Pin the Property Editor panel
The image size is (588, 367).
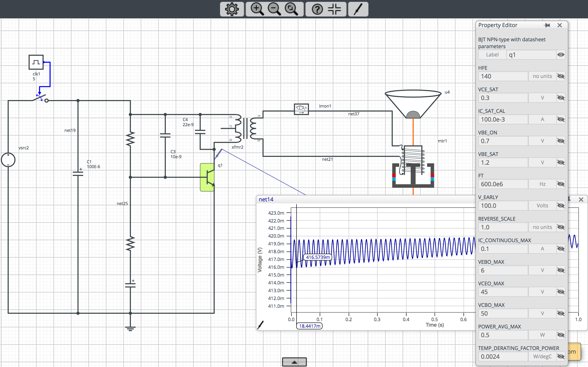pos(547,25)
